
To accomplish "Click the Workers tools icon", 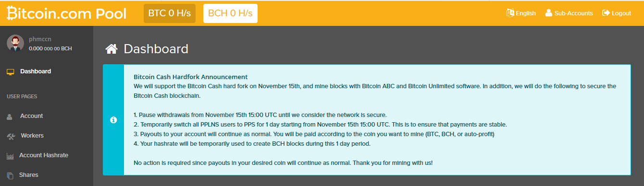I will tap(11, 136).
